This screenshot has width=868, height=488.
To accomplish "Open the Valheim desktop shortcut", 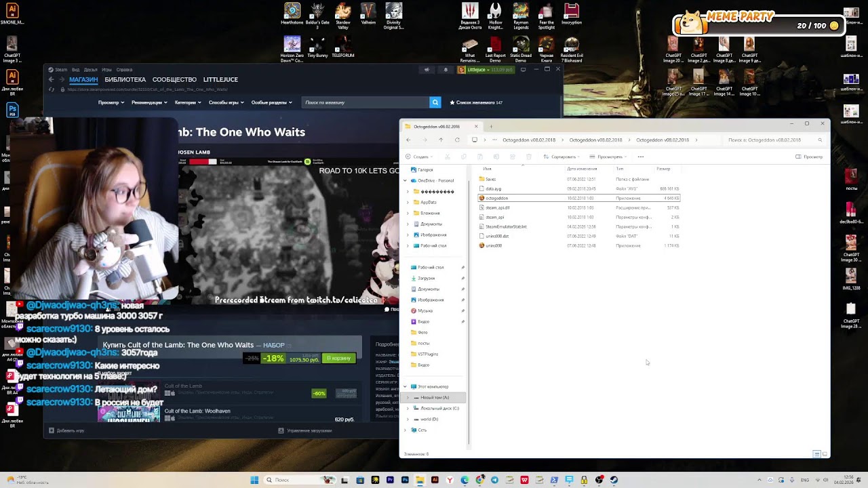I will tap(368, 14).
